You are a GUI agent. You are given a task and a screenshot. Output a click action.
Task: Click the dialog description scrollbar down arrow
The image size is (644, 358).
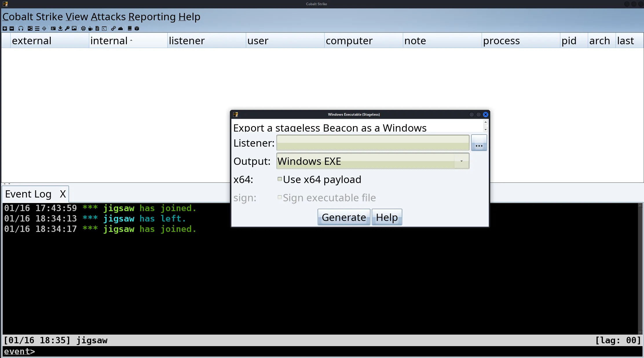486,130
